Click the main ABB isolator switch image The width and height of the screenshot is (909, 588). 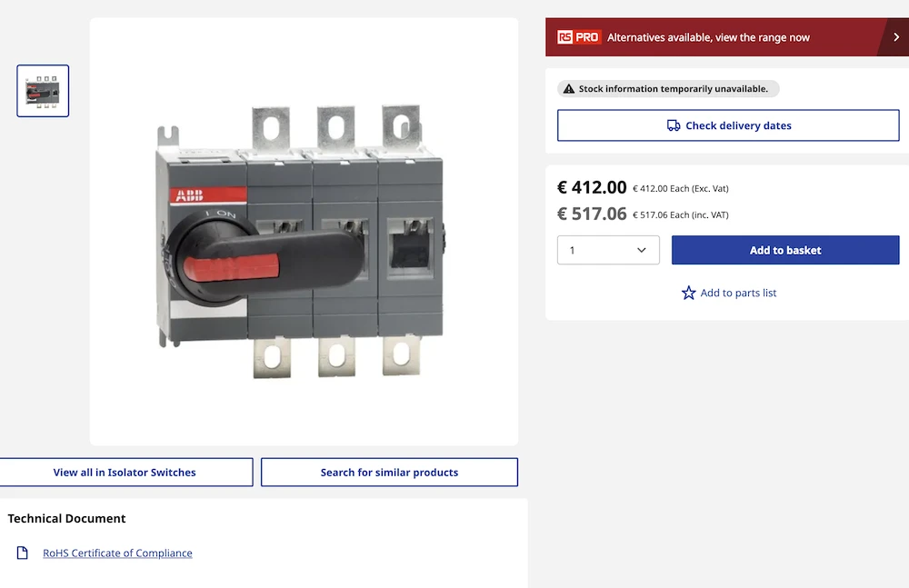point(304,239)
